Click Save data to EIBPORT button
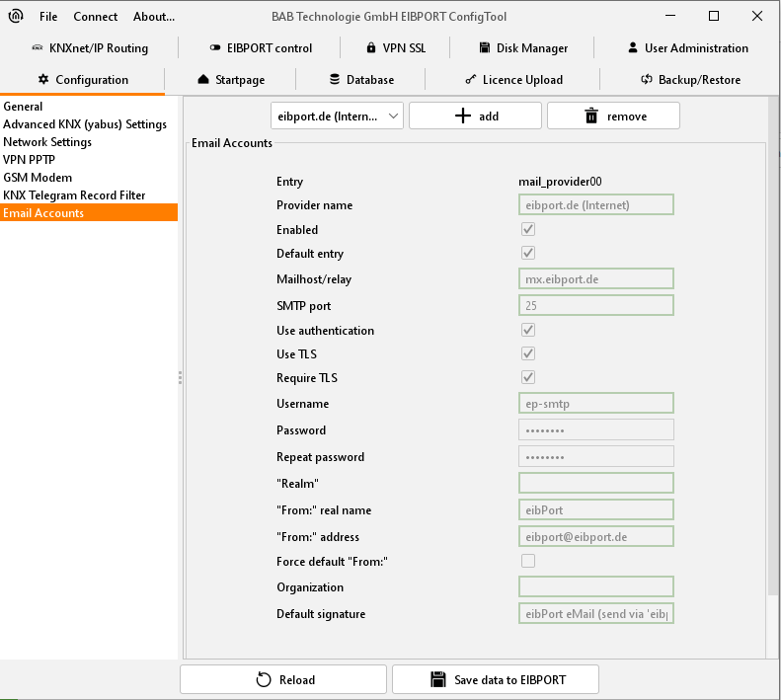Image resolution: width=781 pixels, height=700 pixels. click(495, 679)
